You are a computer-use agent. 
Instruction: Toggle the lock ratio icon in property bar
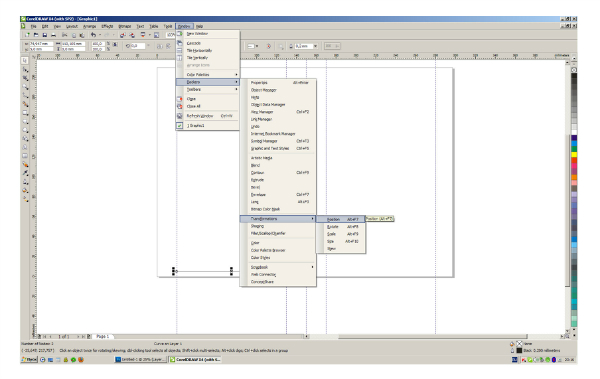coord(115,44)
